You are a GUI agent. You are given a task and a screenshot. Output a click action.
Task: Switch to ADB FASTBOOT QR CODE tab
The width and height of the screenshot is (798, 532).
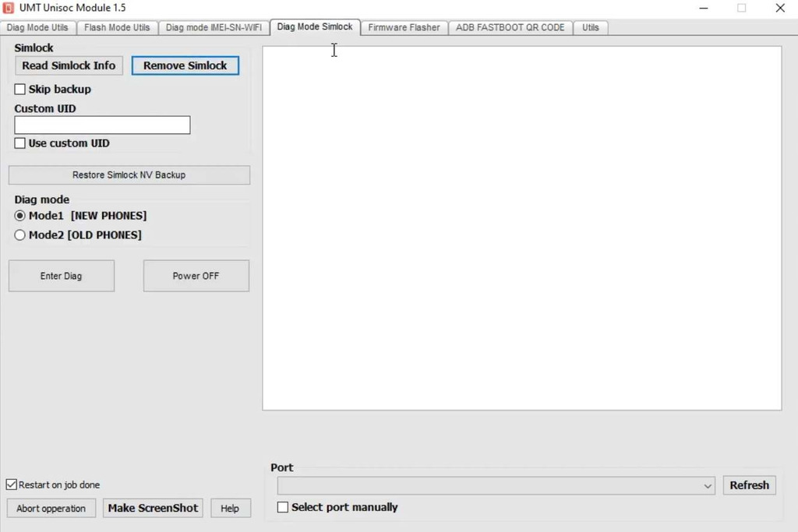coord(510,27)
